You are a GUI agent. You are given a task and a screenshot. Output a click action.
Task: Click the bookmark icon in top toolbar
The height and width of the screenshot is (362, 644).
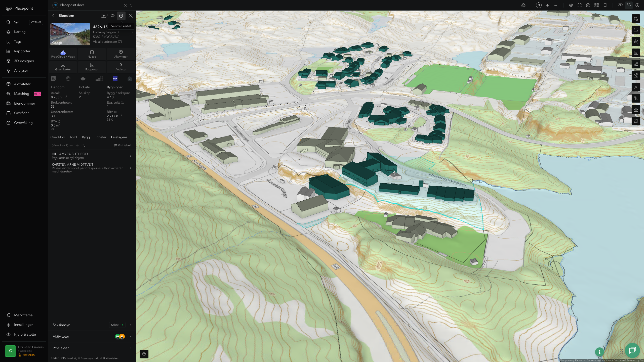[605, 5]
